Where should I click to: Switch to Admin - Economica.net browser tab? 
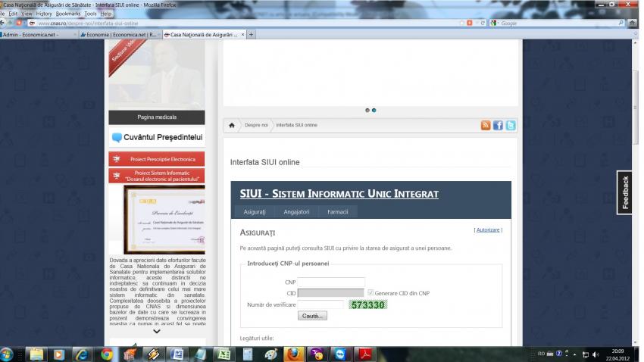37,35
